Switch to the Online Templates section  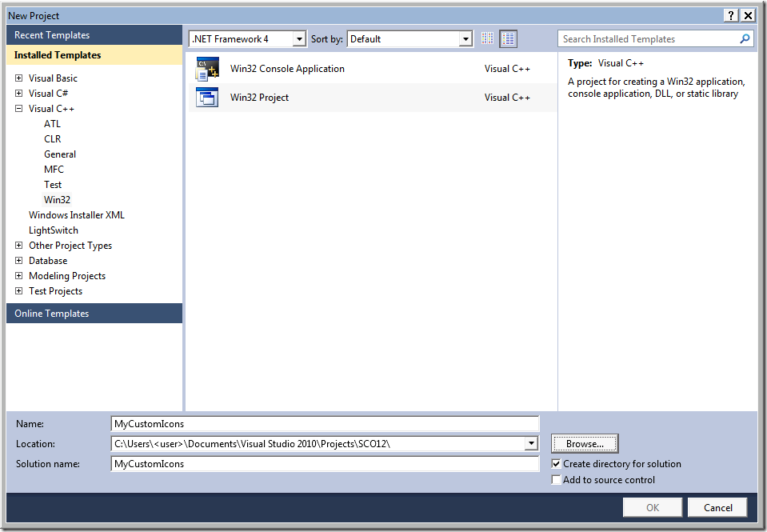pos(53,313)
